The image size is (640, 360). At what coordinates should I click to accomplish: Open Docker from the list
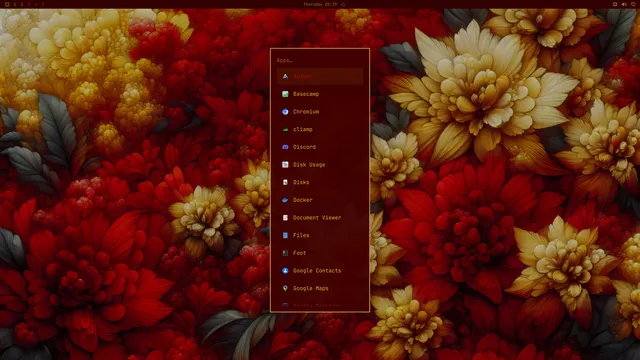[320, 200]
